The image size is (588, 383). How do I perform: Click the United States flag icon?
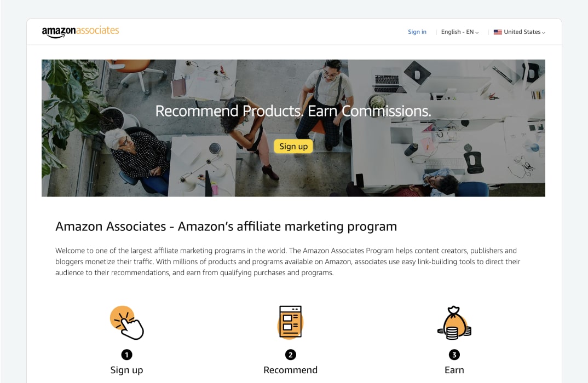[x=498, y=32]
